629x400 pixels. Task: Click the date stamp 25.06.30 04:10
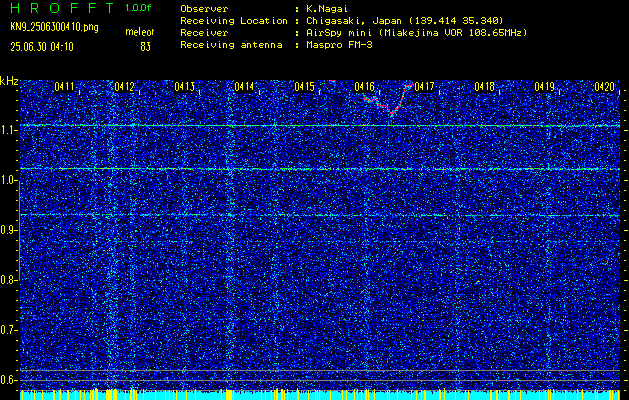[42, 47]
